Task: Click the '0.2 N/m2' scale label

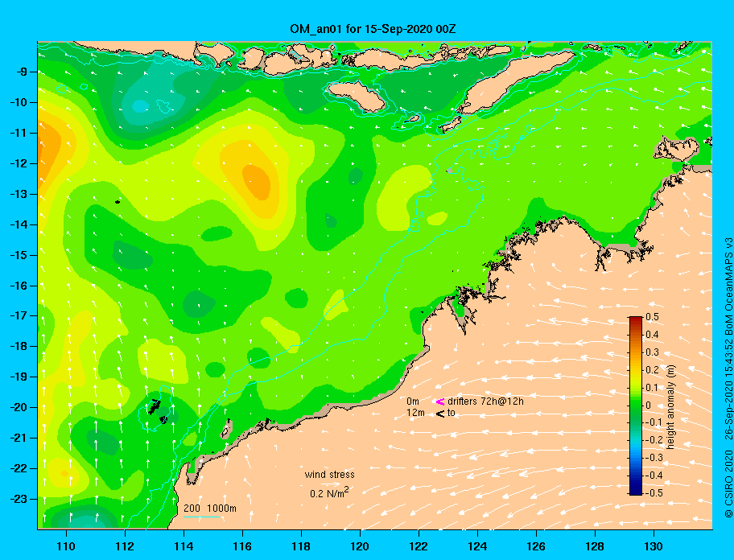Action: point(329,492)
